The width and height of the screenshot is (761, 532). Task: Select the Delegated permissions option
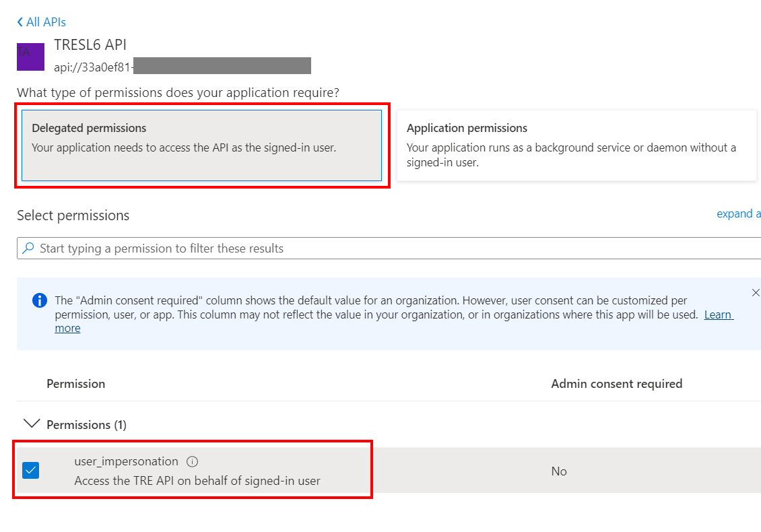202,145
